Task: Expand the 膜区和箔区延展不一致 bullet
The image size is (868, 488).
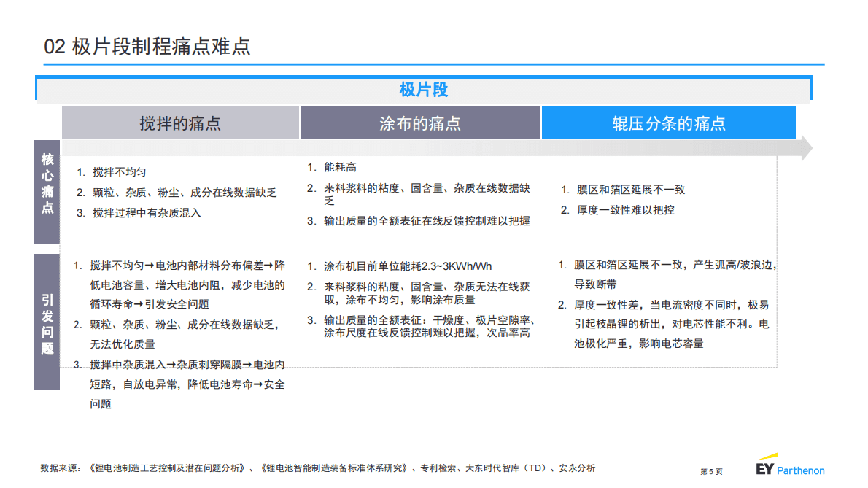Action: tap(623, 189)
